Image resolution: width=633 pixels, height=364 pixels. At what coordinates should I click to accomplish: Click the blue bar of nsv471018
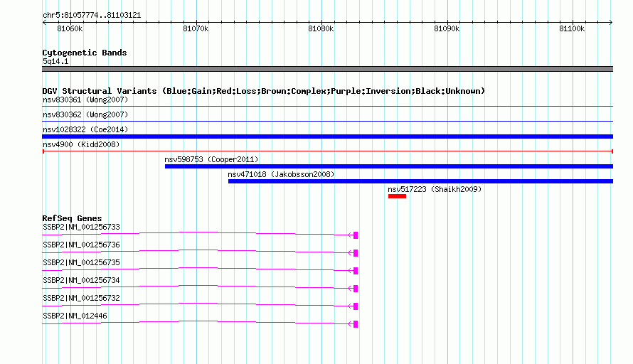coord(420,181)
